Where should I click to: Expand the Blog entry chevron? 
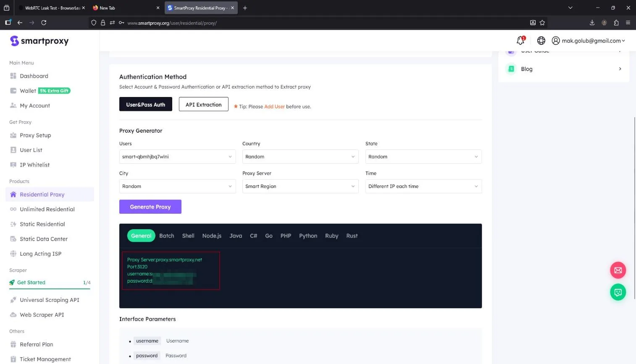(x=620, y=69)
